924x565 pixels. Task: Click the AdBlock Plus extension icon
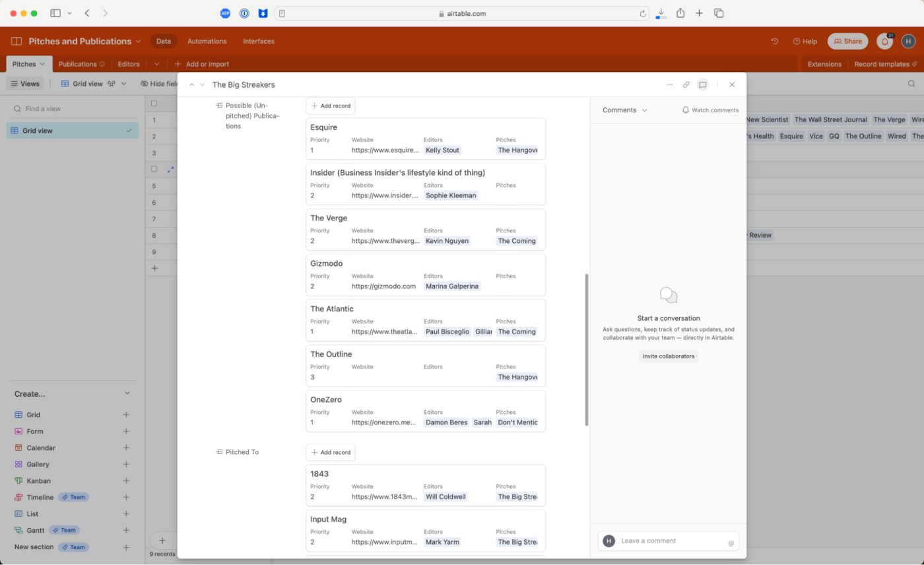click(x=225, y=13)
